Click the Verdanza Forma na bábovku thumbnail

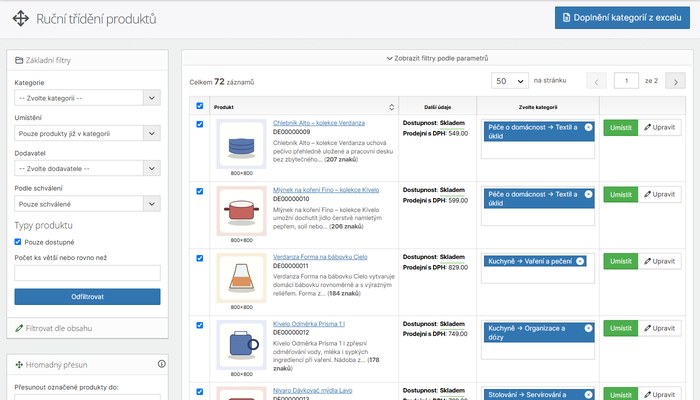[x=242, y=278]
